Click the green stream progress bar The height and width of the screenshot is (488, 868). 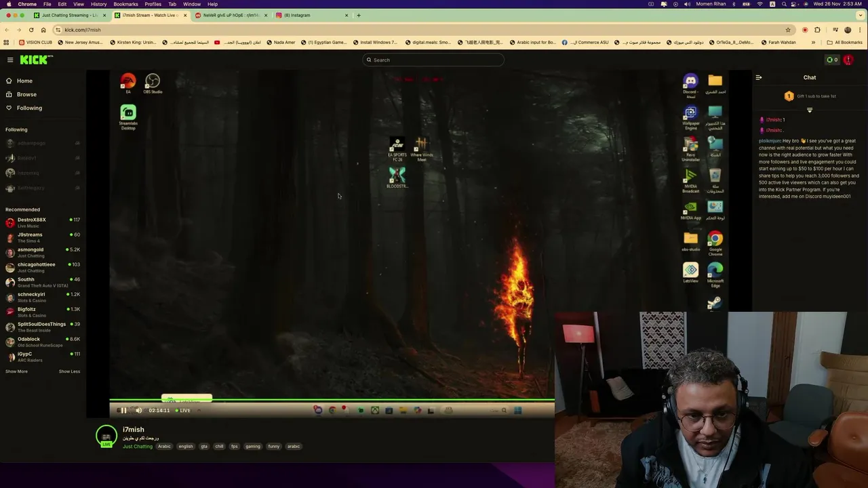click(x=332, y=400)
